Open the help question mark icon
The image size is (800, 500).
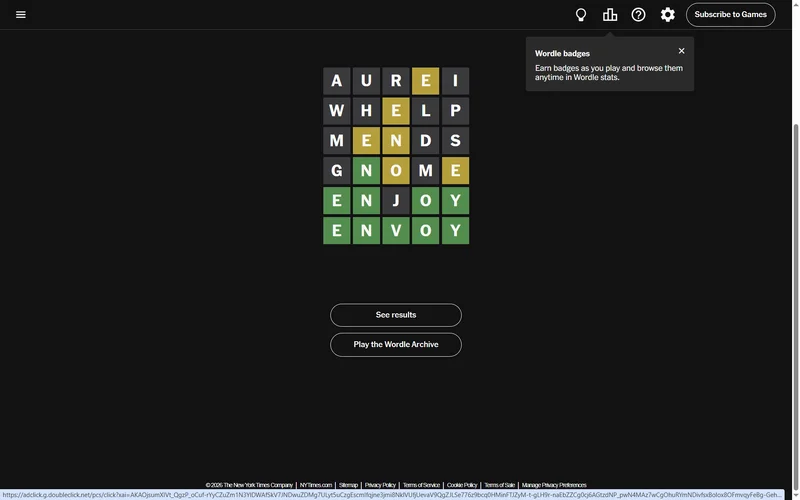click(x=638, y=15)
